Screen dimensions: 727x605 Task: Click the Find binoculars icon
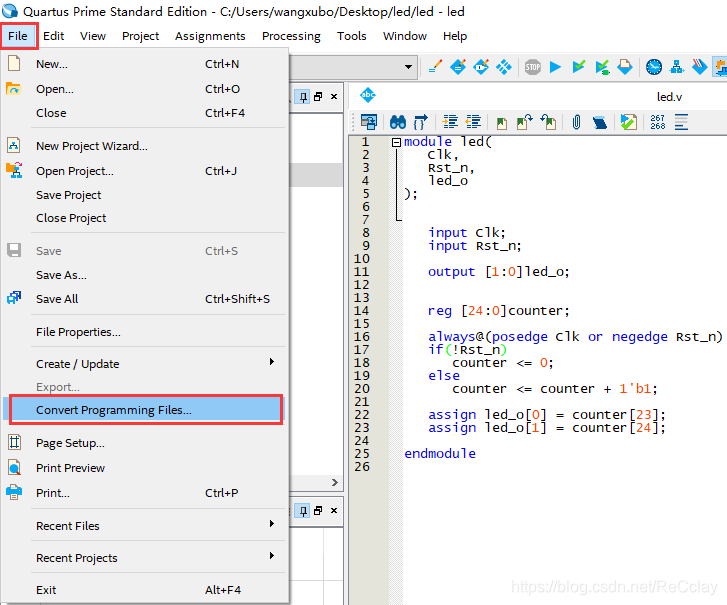click(398, 122)
